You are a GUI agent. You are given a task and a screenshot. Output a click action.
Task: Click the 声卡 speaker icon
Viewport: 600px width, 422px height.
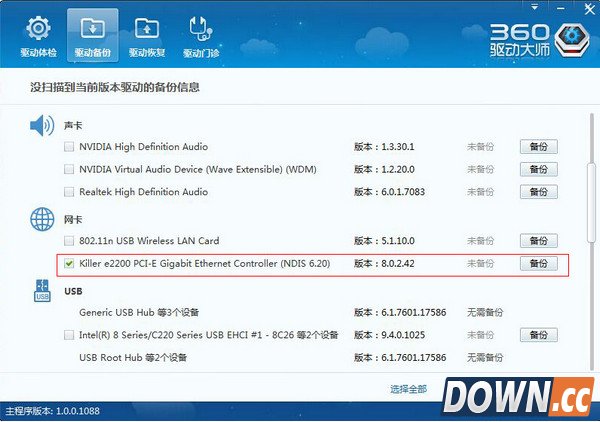click(x=41, y=126)
